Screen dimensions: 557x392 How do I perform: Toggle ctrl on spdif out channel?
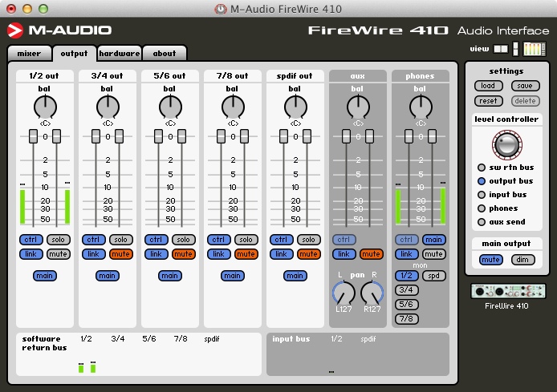[x=281, y=240]
